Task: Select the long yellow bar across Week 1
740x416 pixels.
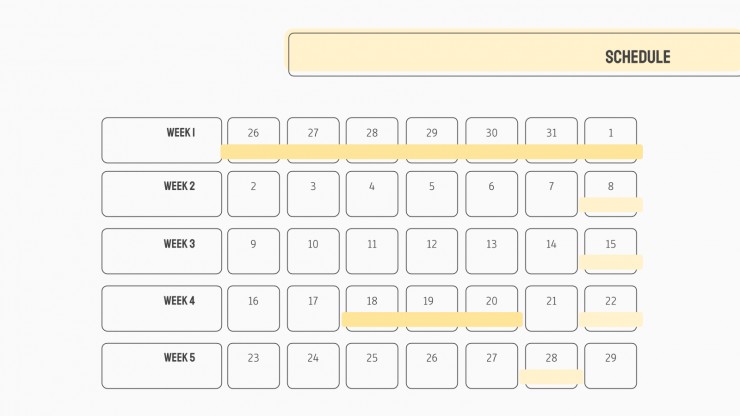Action: (431, 152)
